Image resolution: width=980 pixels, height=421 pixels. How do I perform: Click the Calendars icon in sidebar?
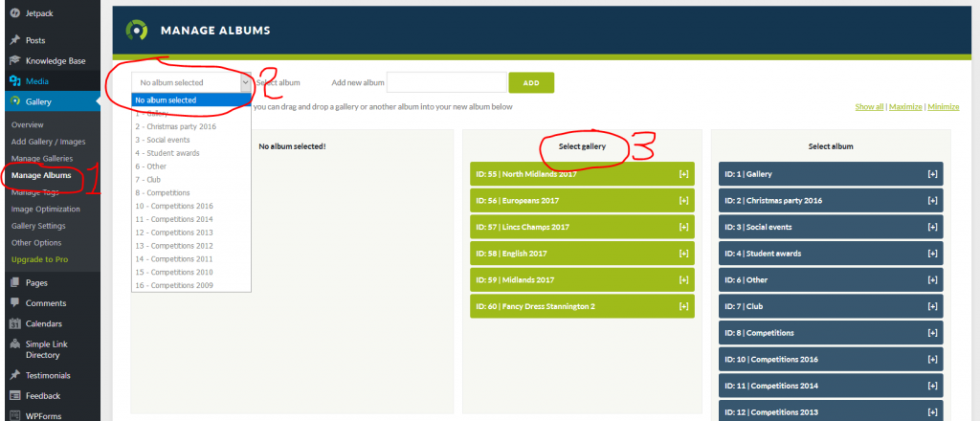tap(15, 323)
